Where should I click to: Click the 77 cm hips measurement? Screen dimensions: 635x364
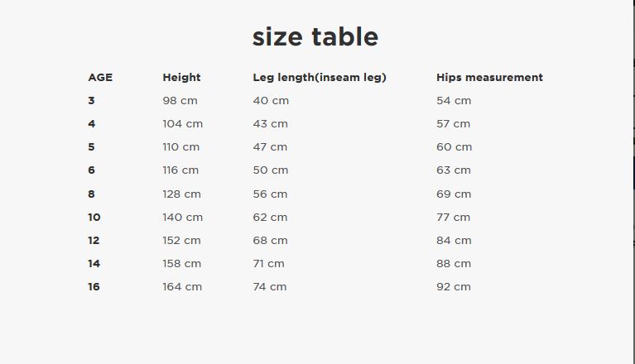pos(453,217)
